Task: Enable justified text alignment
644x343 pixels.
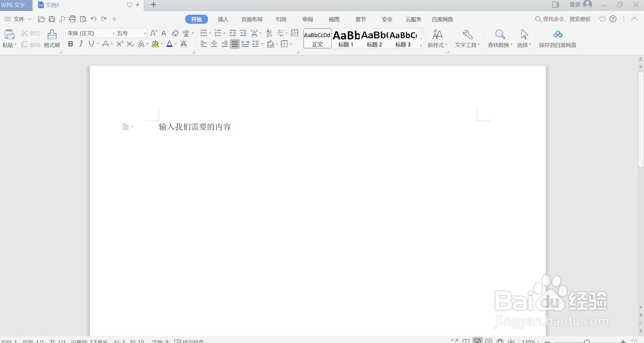Action: coord(235,44)
